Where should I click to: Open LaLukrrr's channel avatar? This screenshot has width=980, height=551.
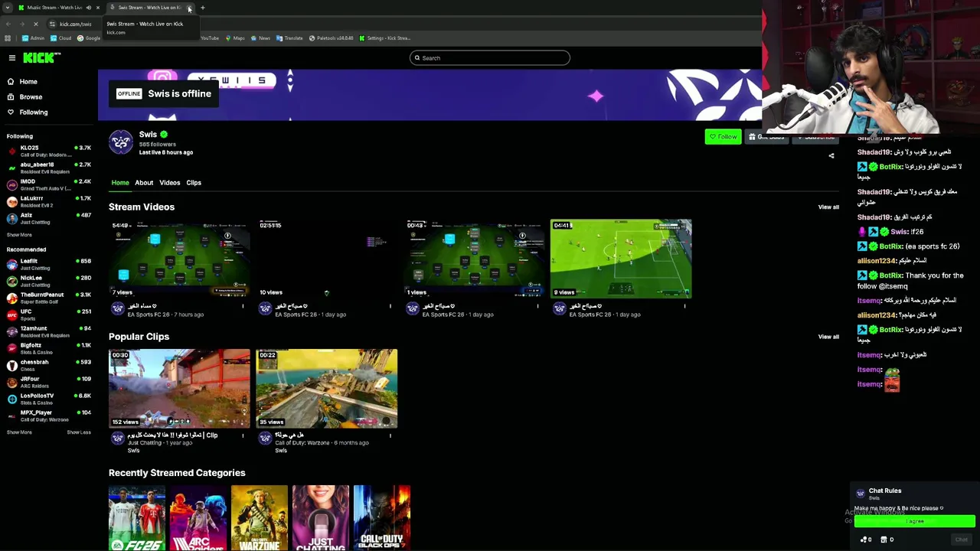point(11,201)
